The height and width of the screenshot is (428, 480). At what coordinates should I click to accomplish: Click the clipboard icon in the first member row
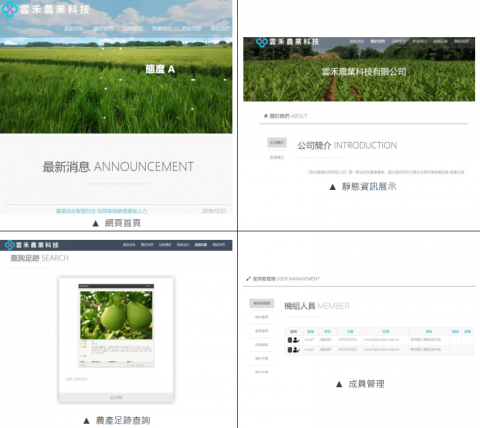pyautogui.click(x=290, y=340)
